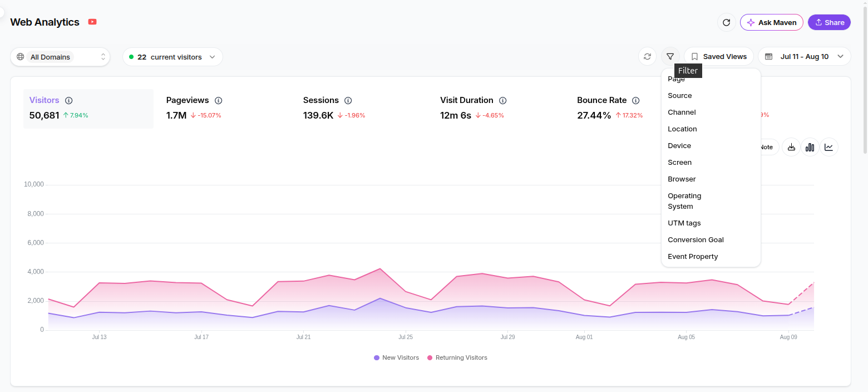Click the Visitors info circle icon
This screenshot has width=868, height=392.
pyautogui.click(x=69, y=101)
